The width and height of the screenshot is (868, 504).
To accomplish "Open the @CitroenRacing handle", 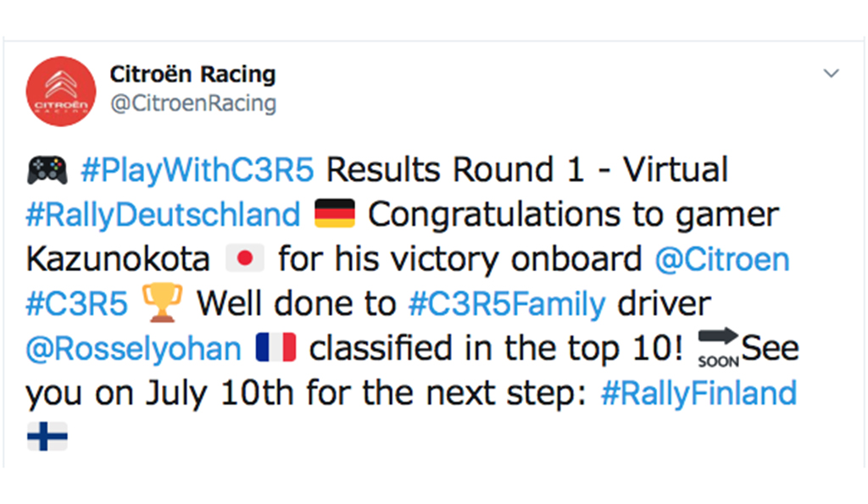I will tap(193, 103).
